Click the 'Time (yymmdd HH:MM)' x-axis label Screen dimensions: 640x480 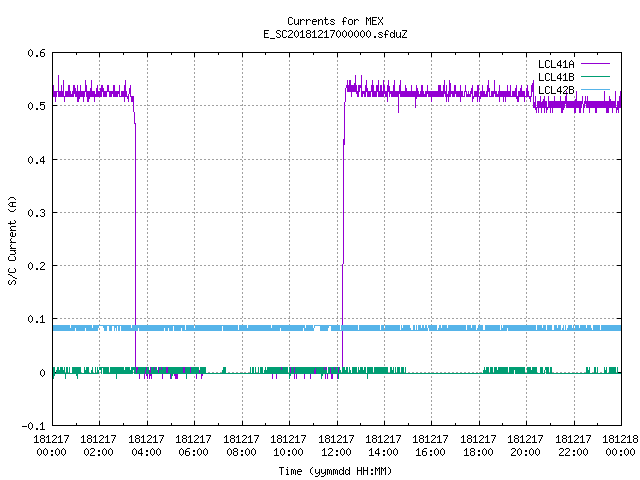[335, 471]
